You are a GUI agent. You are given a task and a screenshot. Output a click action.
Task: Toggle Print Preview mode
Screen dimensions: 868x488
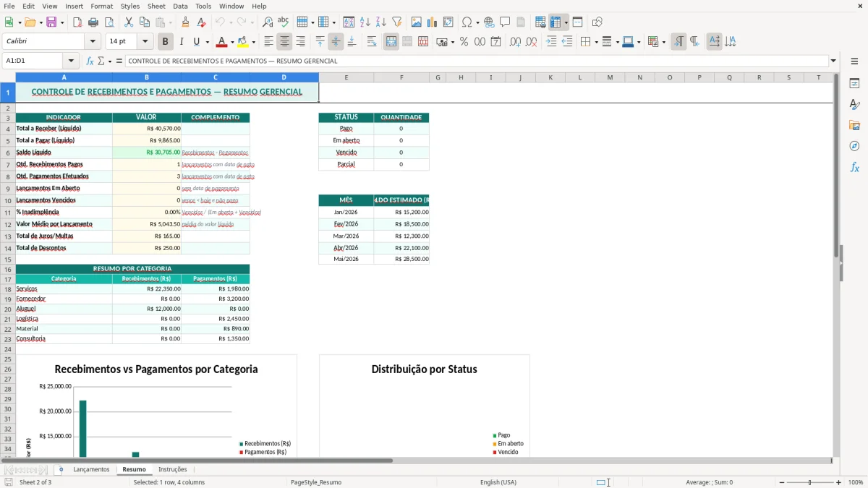(109, 22)
